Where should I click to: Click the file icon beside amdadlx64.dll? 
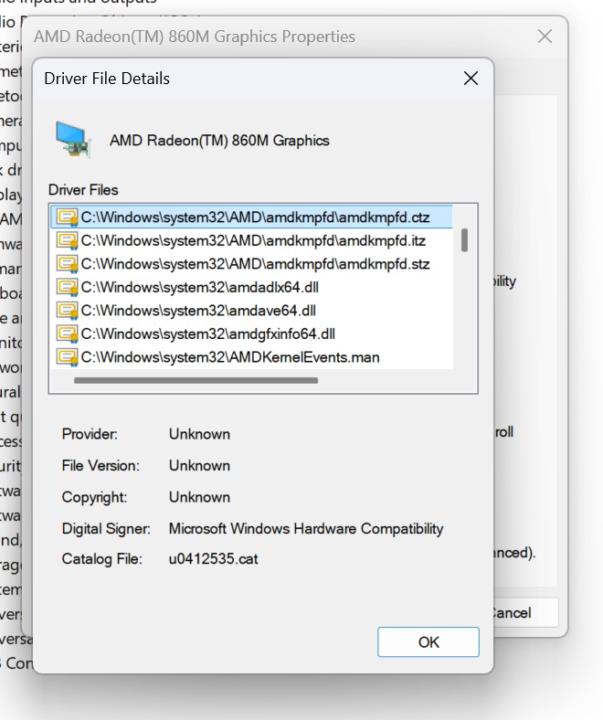pyautogui.click(x=67, y=287)
